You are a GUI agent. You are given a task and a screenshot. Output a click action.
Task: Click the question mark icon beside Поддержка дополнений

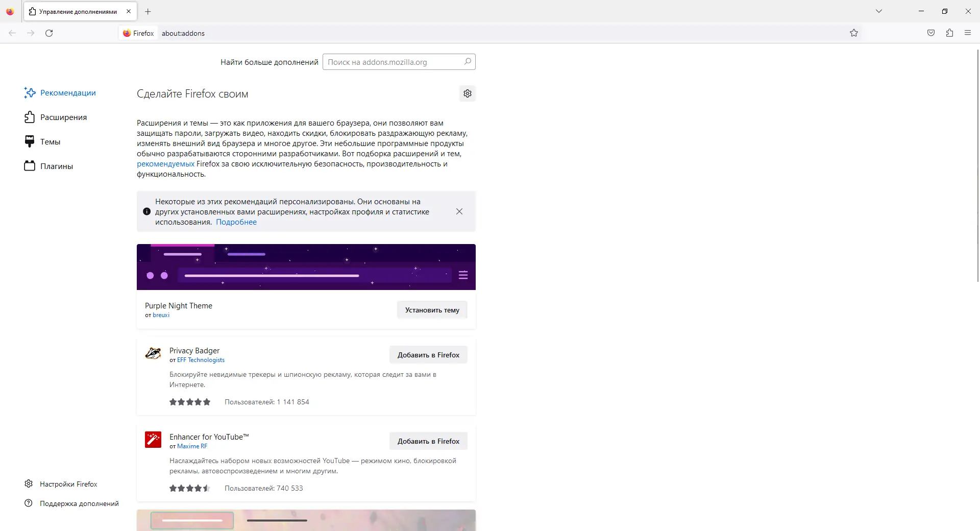[x=29, y=503]
